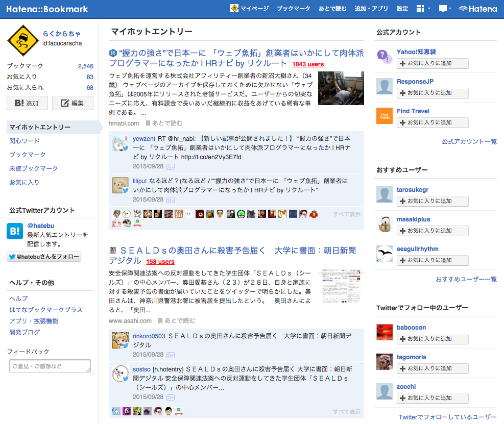Screen dimensions: 504x424
Task: Click the star icon after sostso's date
Action: (x=171, y=397)
